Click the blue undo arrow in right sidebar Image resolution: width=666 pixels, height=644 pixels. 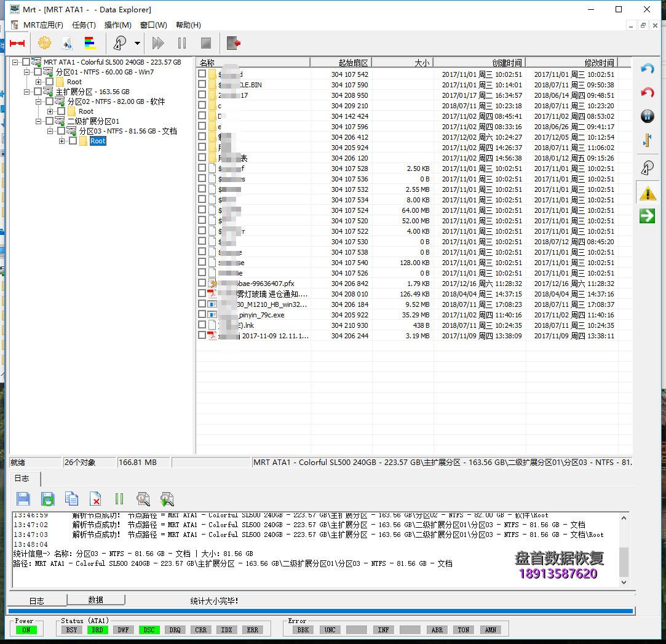tap(647, 69)
